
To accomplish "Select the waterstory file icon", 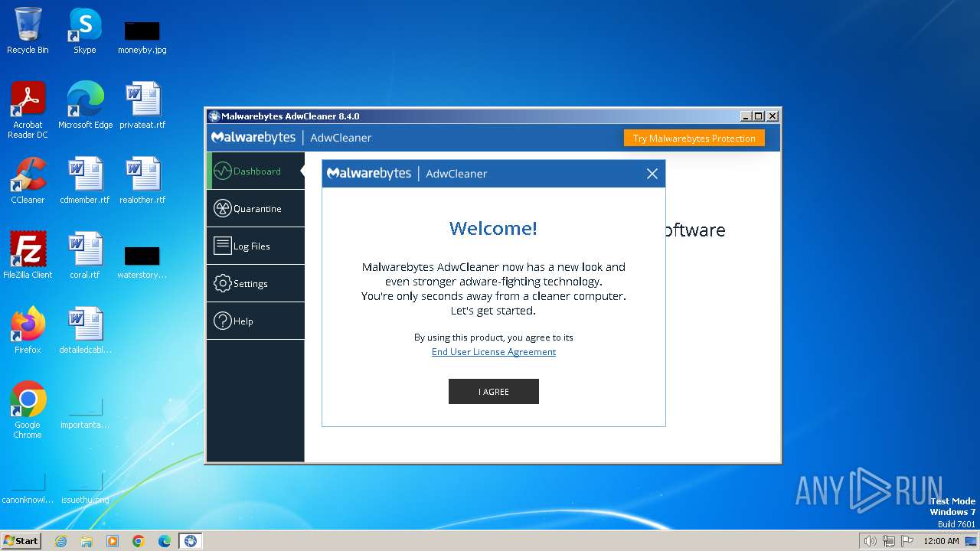I will click(142, 262).
